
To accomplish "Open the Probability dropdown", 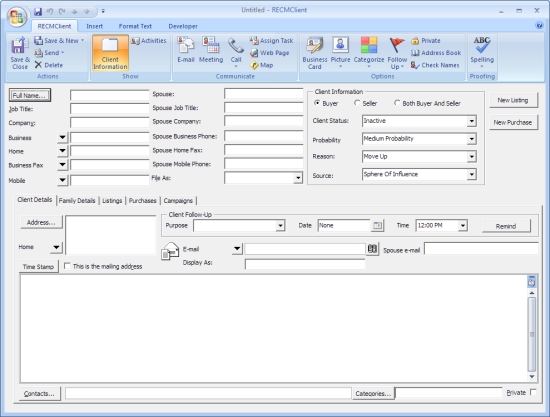I will click(x=471, y=139).
